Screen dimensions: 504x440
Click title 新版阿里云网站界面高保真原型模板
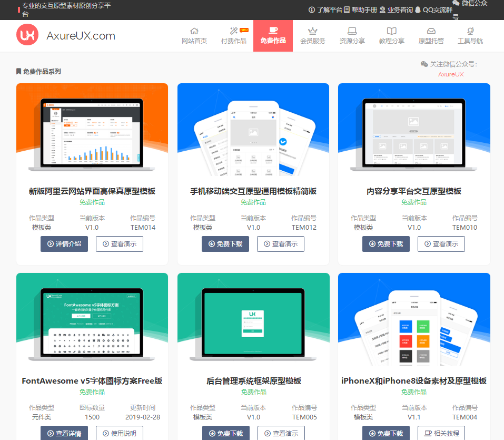[92, 191]
